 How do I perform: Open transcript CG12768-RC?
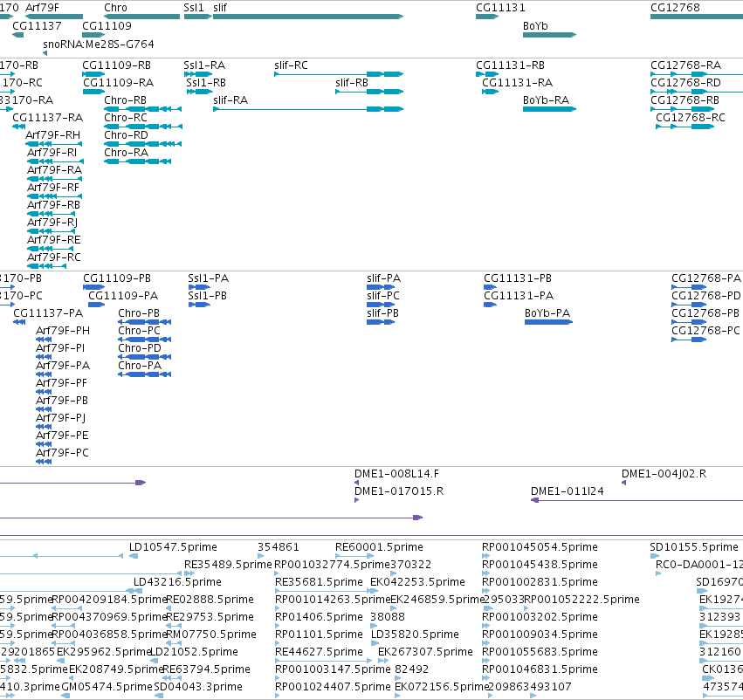coord(691,118)
